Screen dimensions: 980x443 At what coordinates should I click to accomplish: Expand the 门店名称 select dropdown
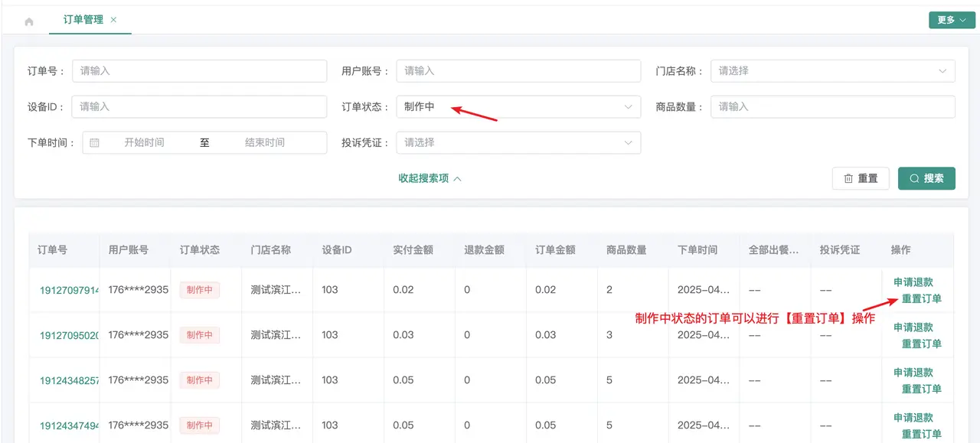point(833,70)
